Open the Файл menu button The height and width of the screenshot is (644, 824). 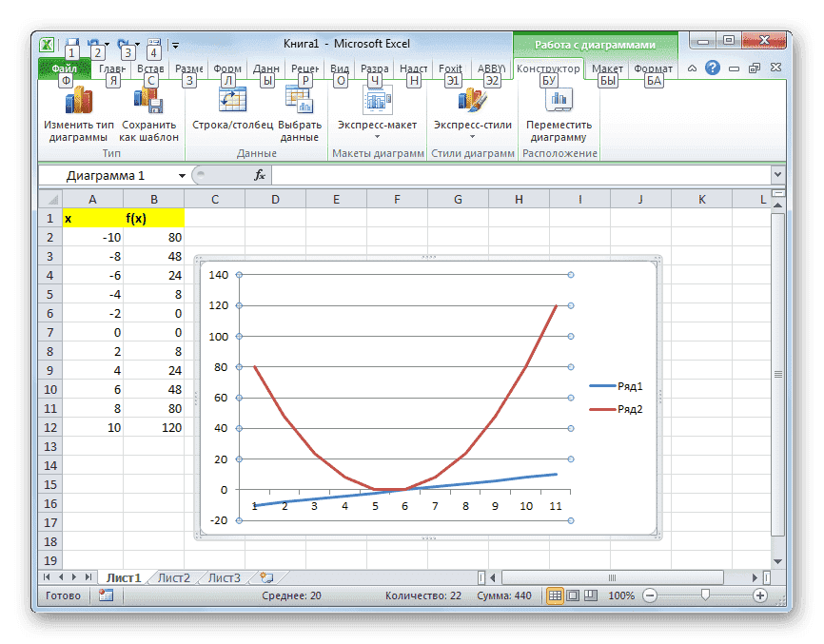click(x=64, y=69)
